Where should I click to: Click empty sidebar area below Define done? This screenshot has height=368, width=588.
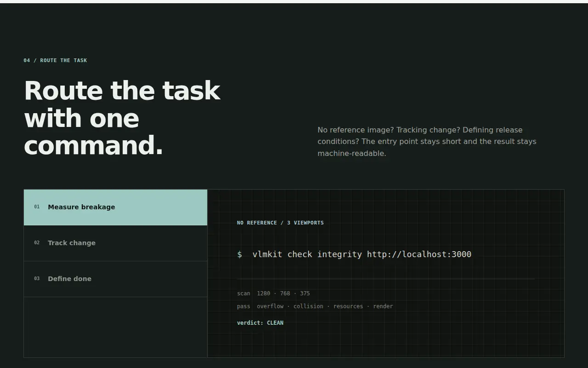pyautogui.click(x=115, y=327)
